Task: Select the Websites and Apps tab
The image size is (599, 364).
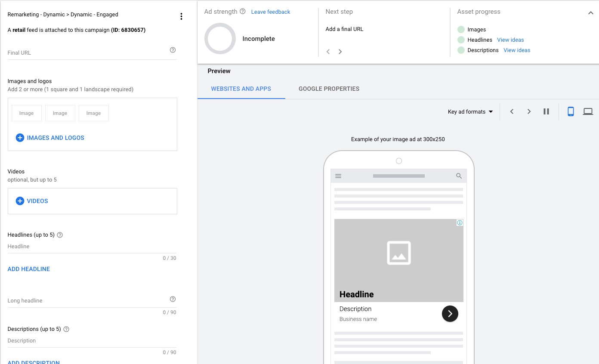Action: click(x=241, y=89)
